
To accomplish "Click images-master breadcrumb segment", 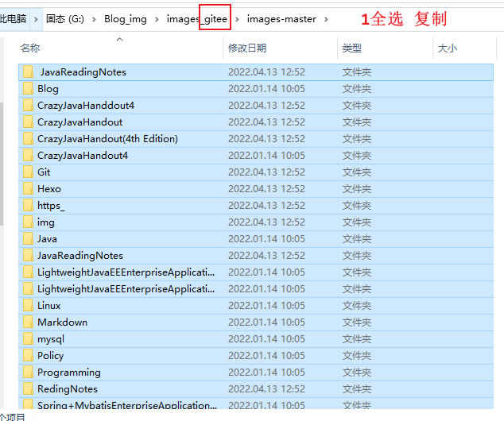I will point(281,19).
